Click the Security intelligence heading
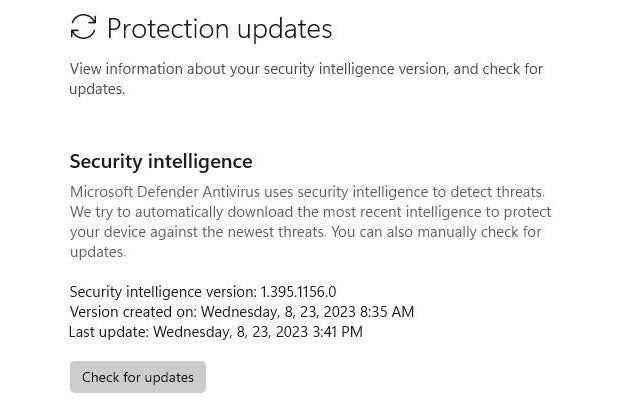This screenshot has height=405, width=620. point(160,161)
